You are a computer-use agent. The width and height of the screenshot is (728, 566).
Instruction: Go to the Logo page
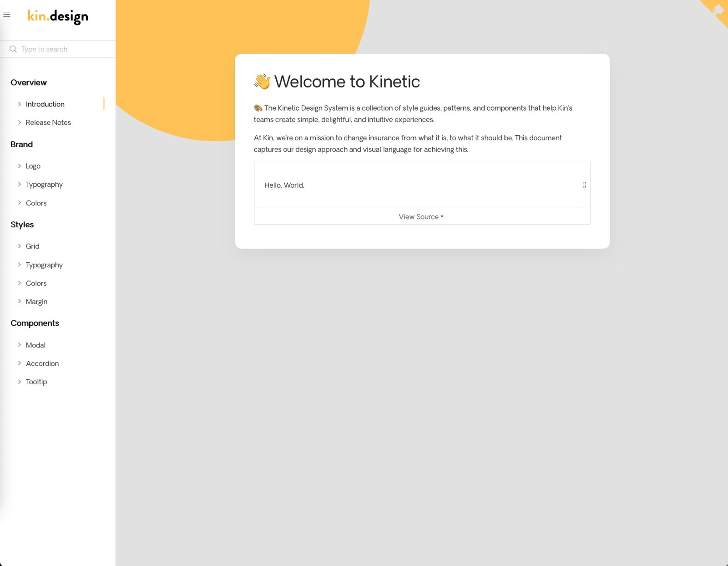tap(33, 166)
